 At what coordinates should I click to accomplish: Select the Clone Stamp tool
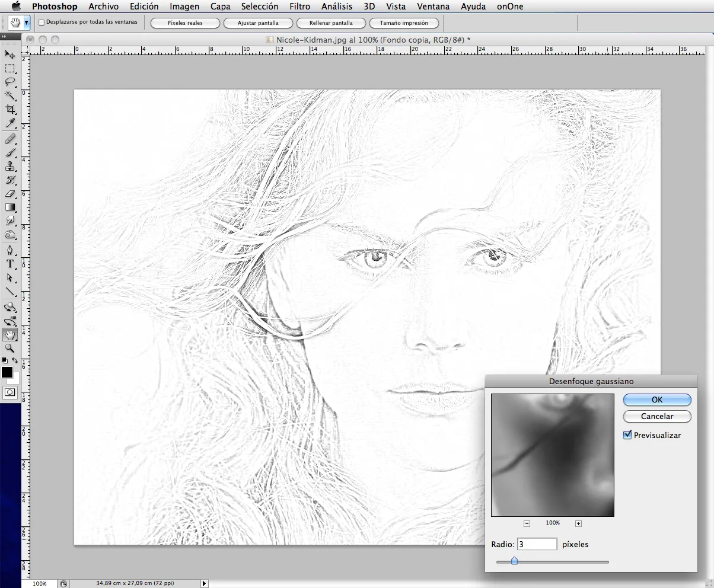[x=10, y=166]
